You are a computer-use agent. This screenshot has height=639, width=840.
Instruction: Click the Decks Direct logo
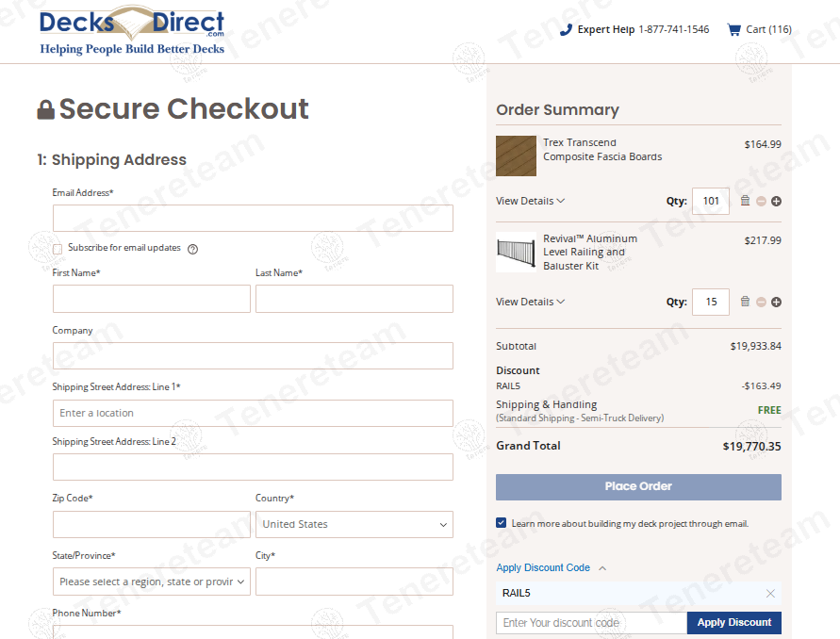click(x=132, y=31)
